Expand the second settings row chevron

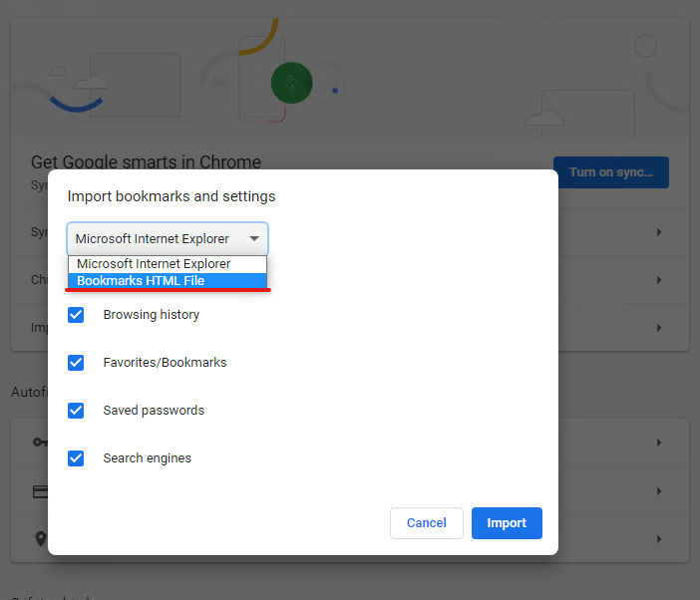pos(659,280)
